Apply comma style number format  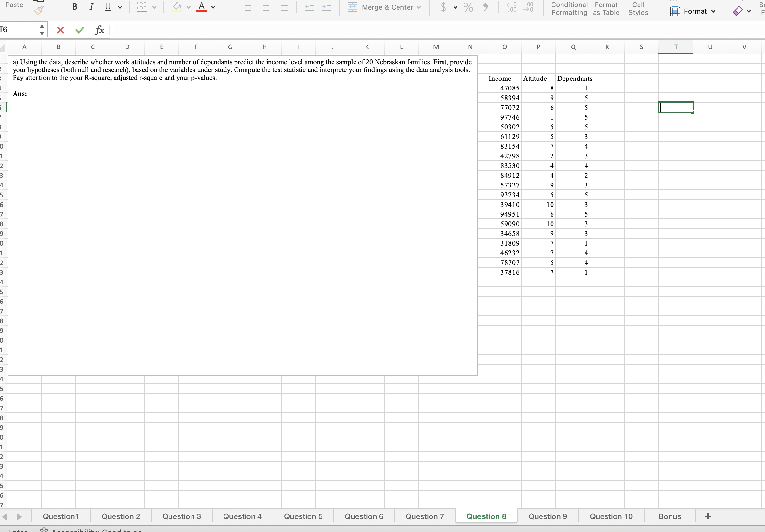pyautogui.click(x=485, y=7)
